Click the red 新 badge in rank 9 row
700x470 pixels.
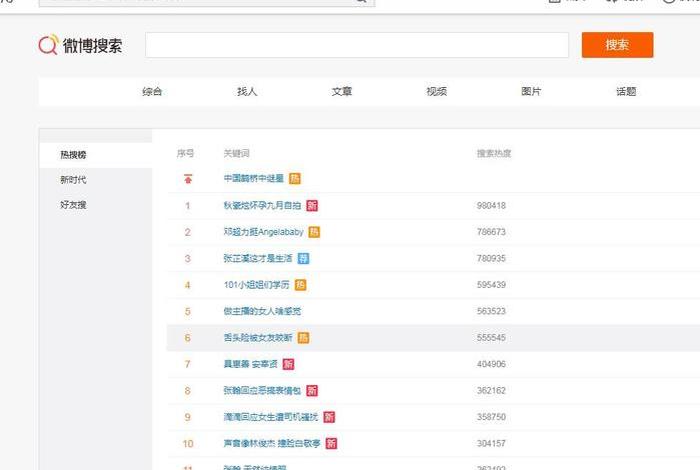click(329, 417)
